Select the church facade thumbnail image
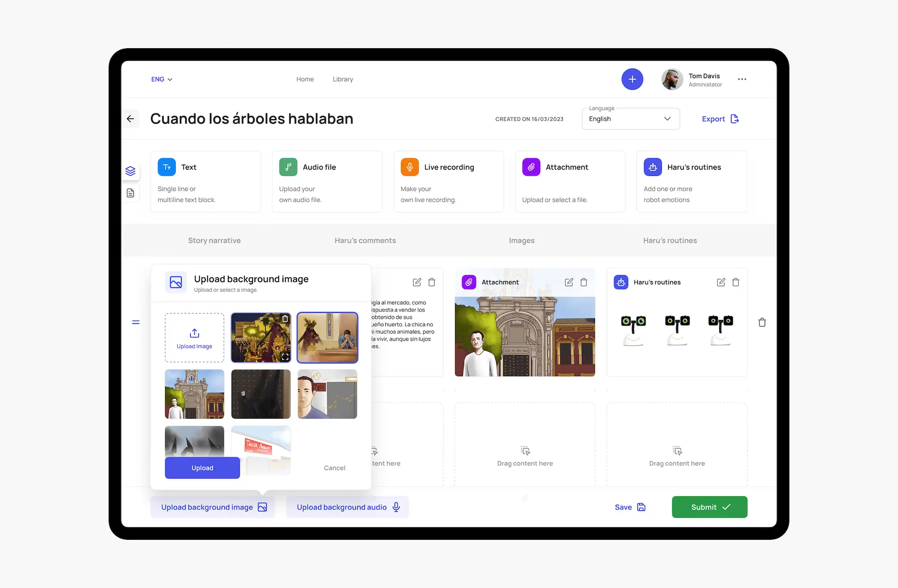 195,394
